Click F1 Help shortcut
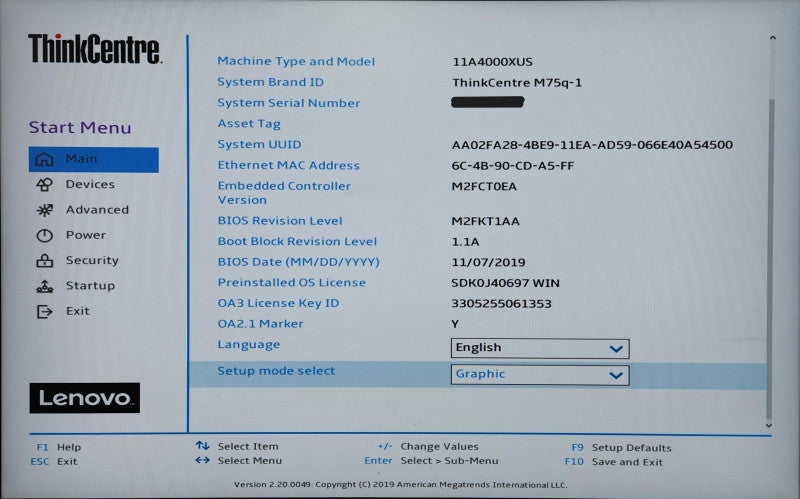 [59, 447]
